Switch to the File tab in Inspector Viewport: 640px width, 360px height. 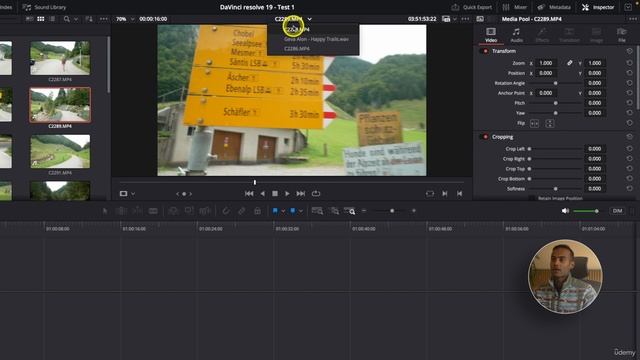click(622, 35)
